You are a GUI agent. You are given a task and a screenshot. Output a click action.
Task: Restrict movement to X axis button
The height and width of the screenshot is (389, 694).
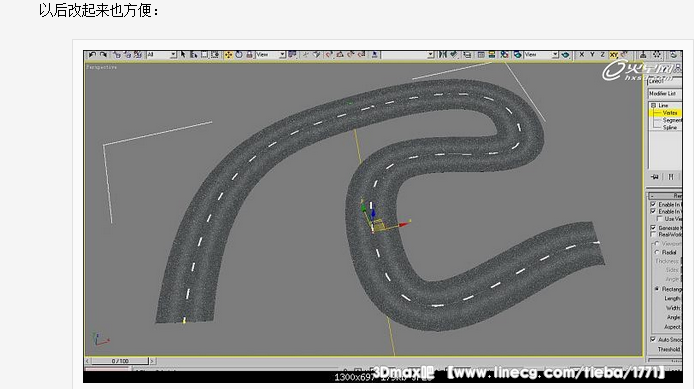582,55
